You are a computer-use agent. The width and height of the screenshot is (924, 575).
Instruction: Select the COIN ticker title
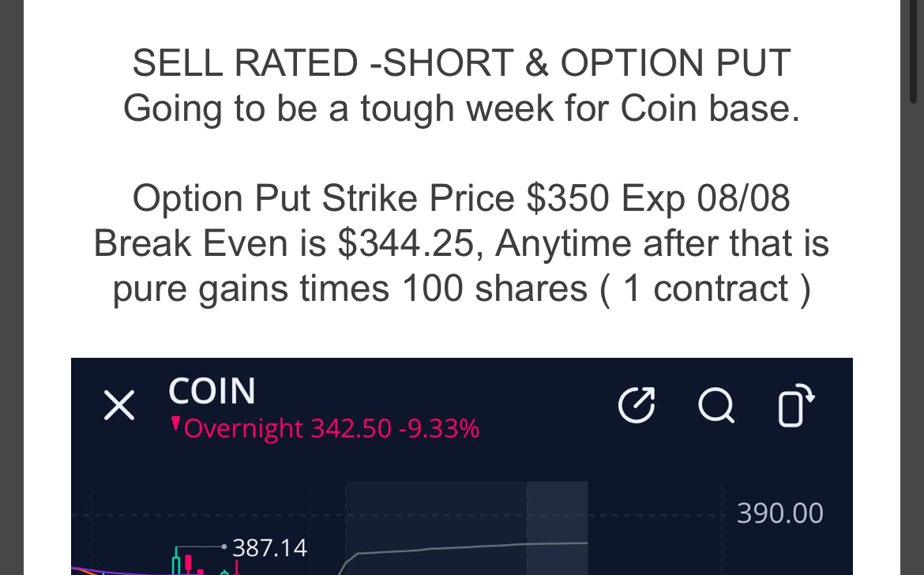212,391
